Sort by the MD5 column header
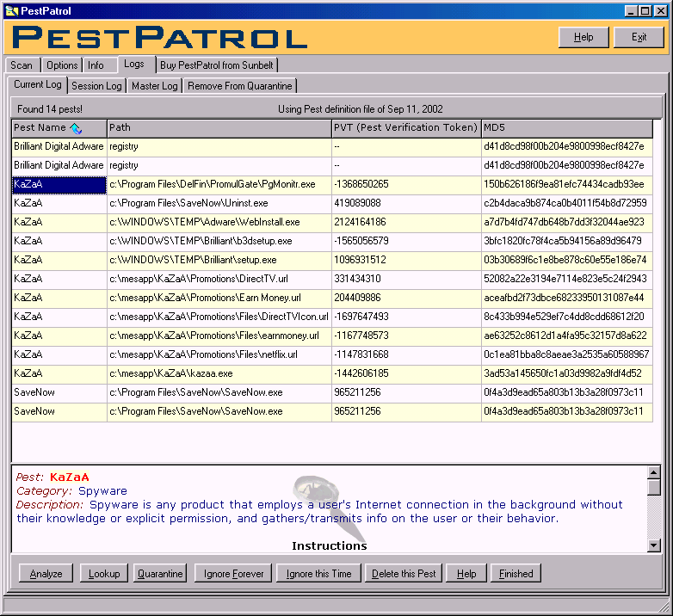This screenshot has height=616, width=673. [x=567, y=128]
